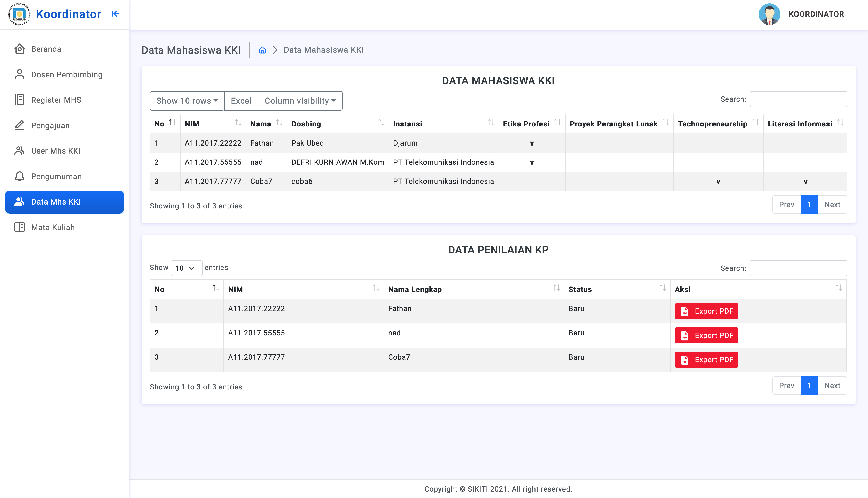Click Next in the KKI table pagination
The width and height of the screenshot is (868, 498).
[832, 205]
